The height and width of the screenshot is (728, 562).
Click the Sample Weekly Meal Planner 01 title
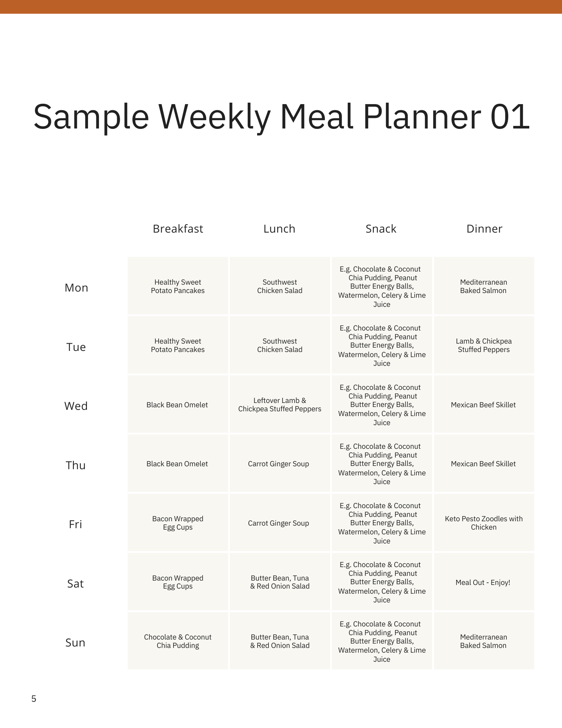[281, 116]
